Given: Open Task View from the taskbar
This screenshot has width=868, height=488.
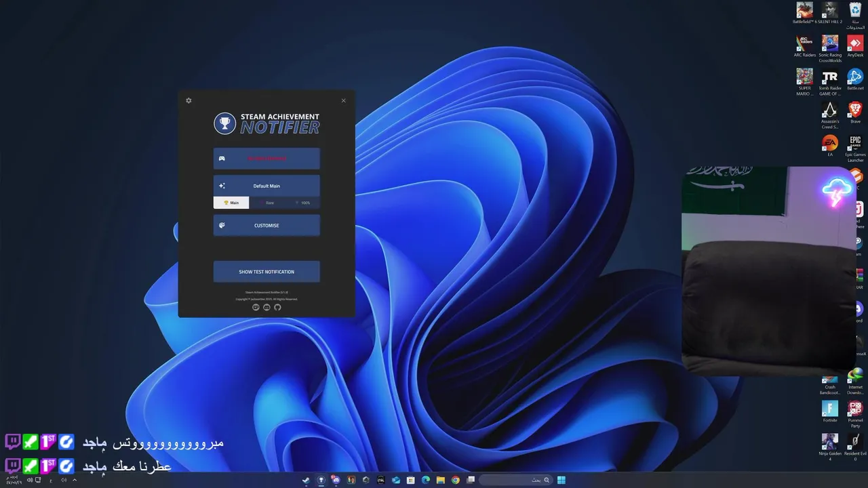Looking at the screenshot, I should [471, 480].
